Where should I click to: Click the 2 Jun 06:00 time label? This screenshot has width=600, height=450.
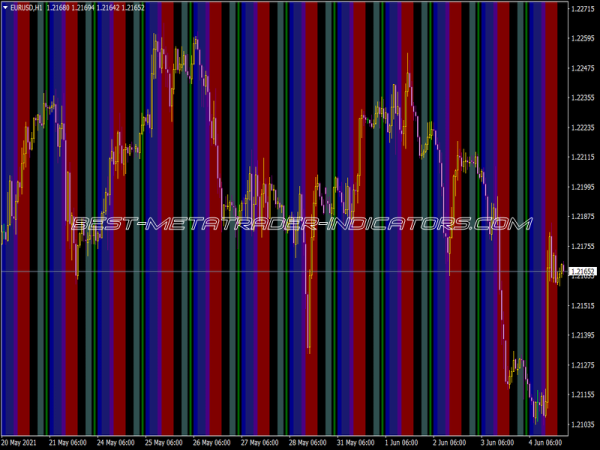pos(454,441)
